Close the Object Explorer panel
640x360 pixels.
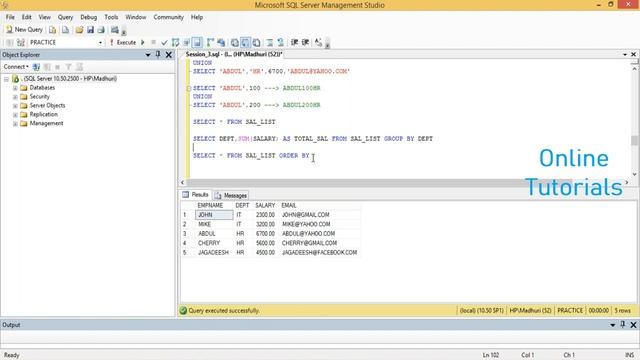(x=169, y=55)
